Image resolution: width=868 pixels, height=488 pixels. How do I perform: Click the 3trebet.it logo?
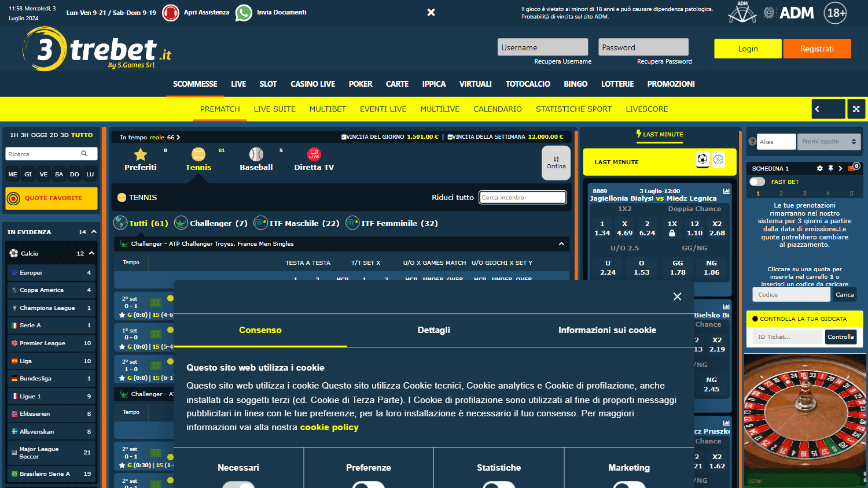pos(97,49)
